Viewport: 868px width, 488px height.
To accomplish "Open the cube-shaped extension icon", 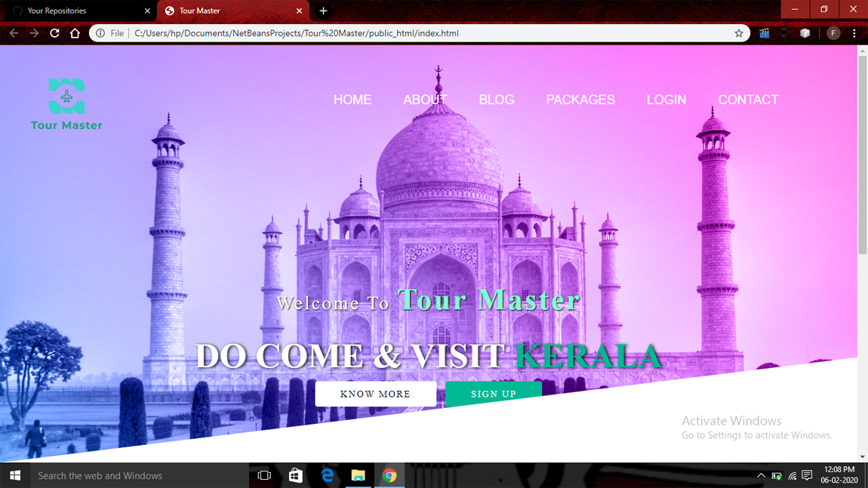I will point(805,32).
